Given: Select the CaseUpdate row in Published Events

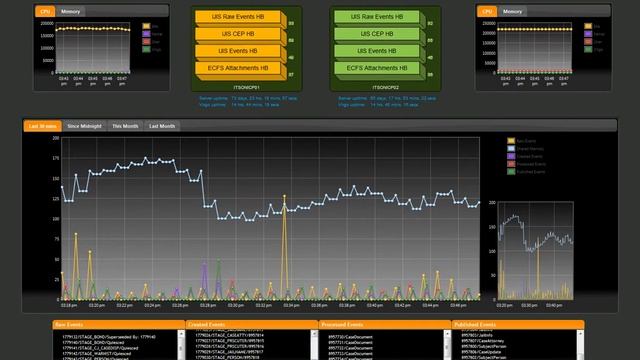Looking at the screenshot, I should (481, 352).
